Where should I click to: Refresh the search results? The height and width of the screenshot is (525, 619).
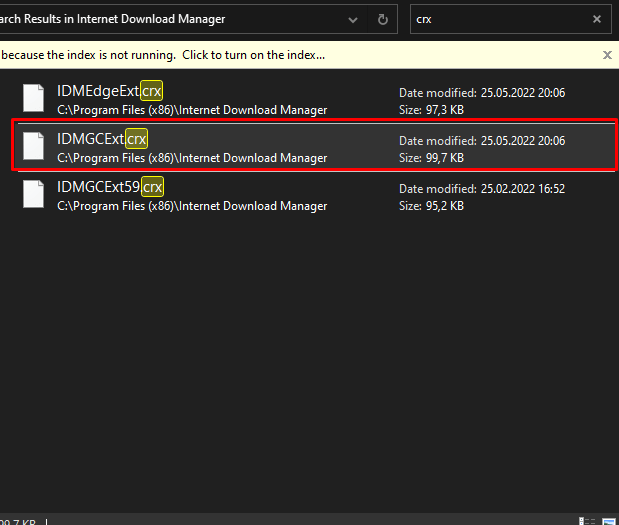pos(382,19)
